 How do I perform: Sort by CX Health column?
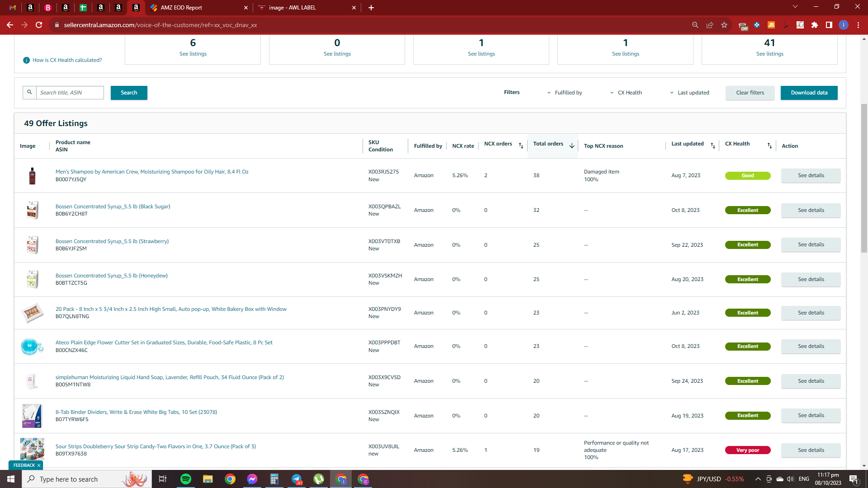769,145
